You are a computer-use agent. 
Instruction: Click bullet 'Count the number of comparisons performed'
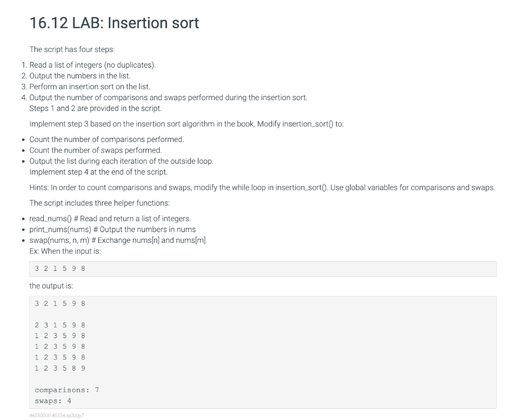(106, 139)
